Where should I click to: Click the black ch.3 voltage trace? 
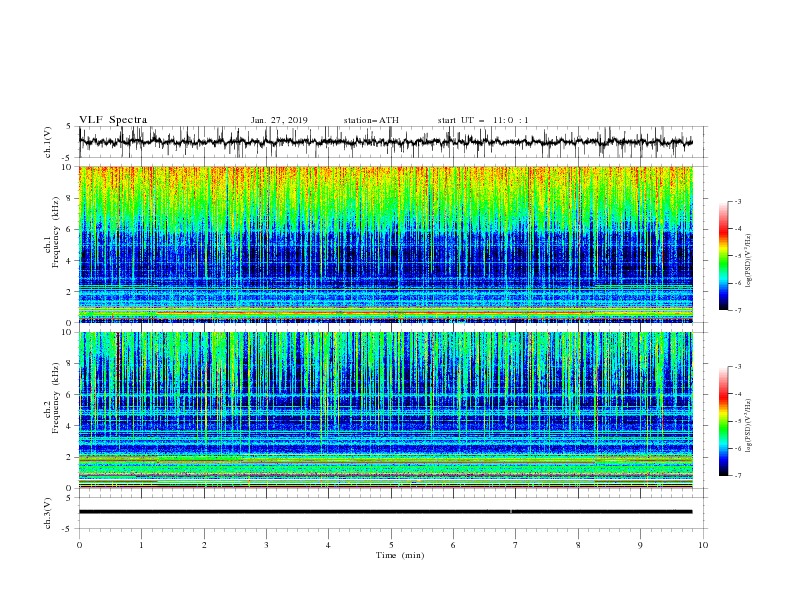click(x=385, y=512)
